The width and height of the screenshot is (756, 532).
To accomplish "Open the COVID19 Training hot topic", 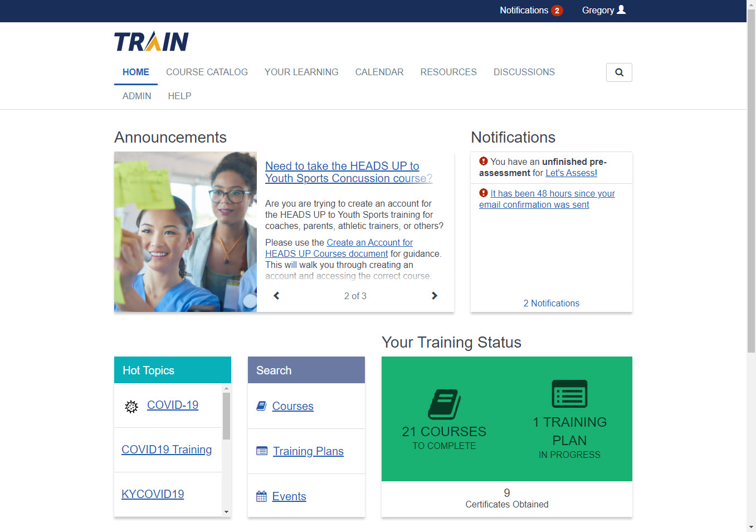I will (x=167, y=450).
